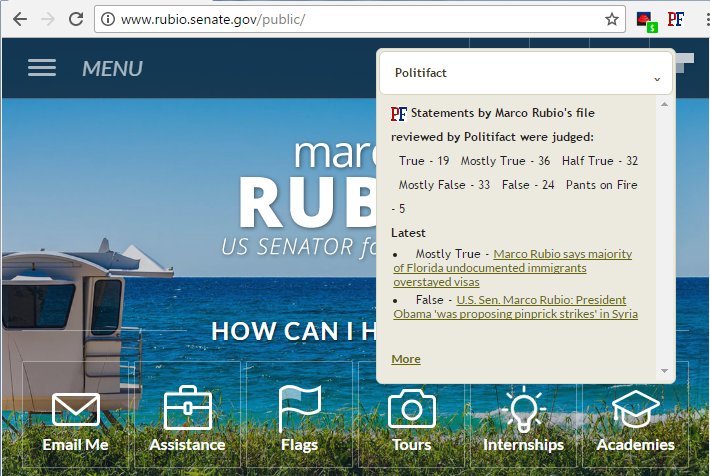This screenshot has height=476, width=710.
Task: Click the Tours label
Action: [x=412, y=445]
